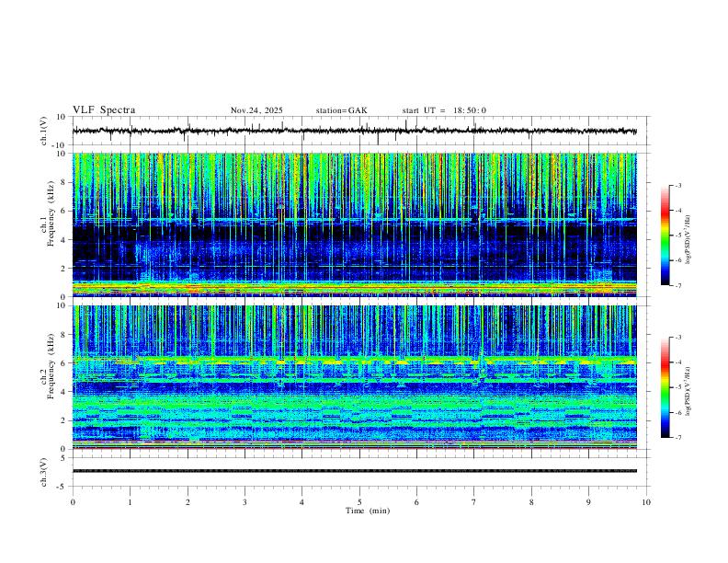Click the time axis "7" tick label
This screenshot has width=728, height=563.
point(474,502)
